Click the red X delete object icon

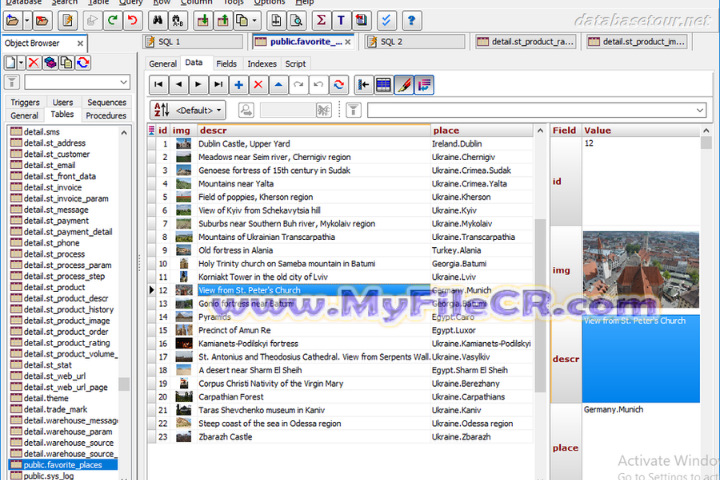point(34,62)
